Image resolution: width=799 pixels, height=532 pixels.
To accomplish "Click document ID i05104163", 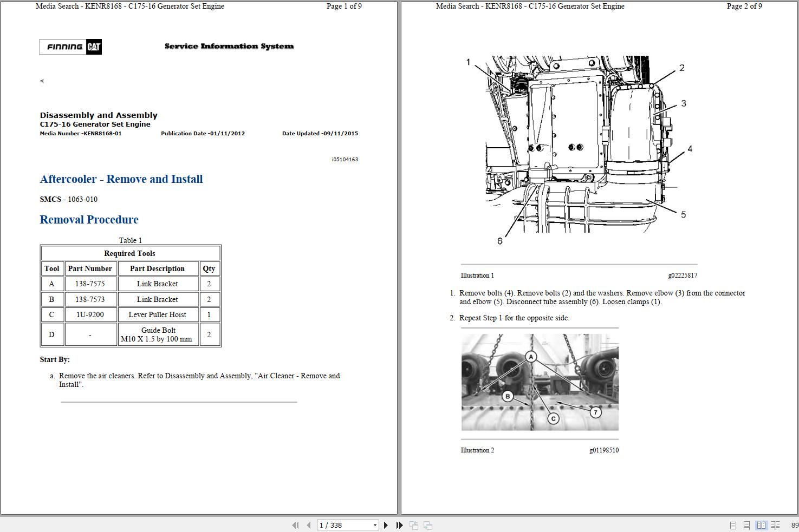I will pyautogui.click(x=345, y=160).
